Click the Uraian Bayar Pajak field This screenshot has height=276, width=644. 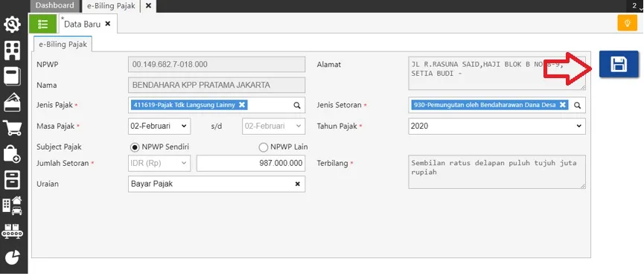point(217,184)
